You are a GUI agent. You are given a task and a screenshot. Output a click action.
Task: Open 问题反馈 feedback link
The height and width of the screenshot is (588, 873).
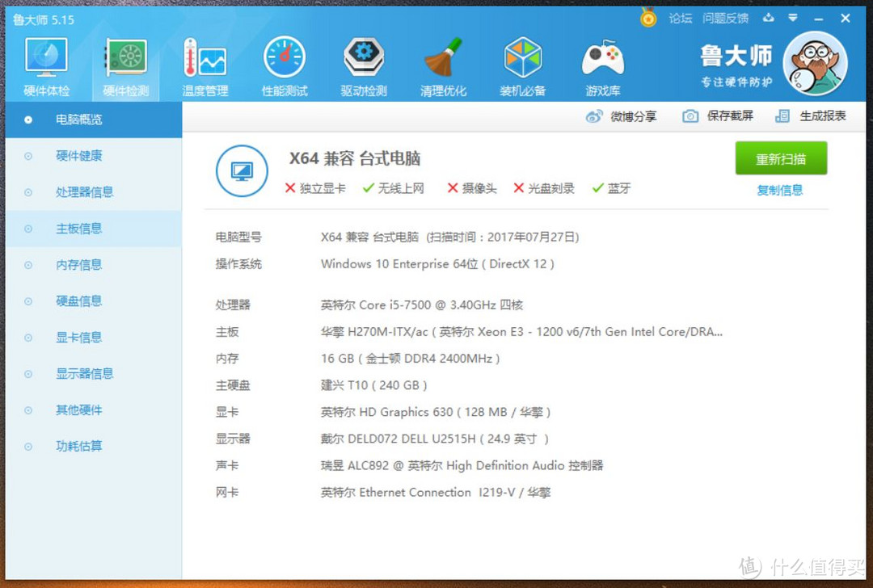pyautogui.click(x=725, y=19)
